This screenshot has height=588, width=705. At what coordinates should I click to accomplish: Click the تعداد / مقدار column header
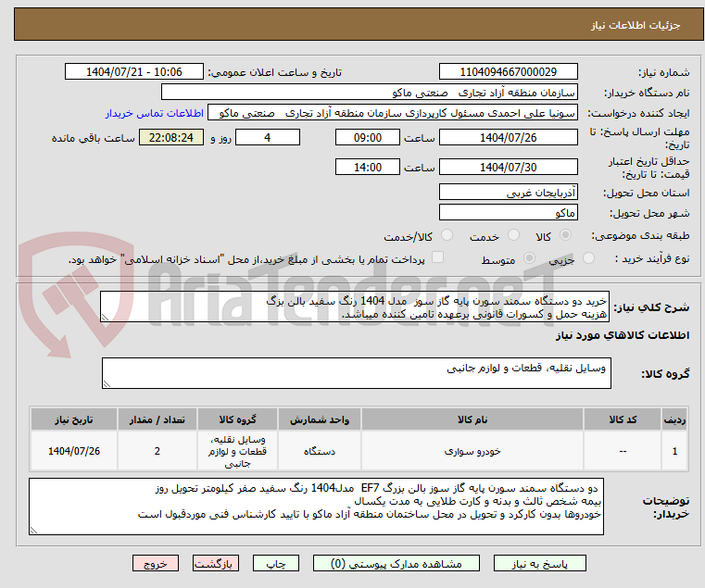click(157, 419)
